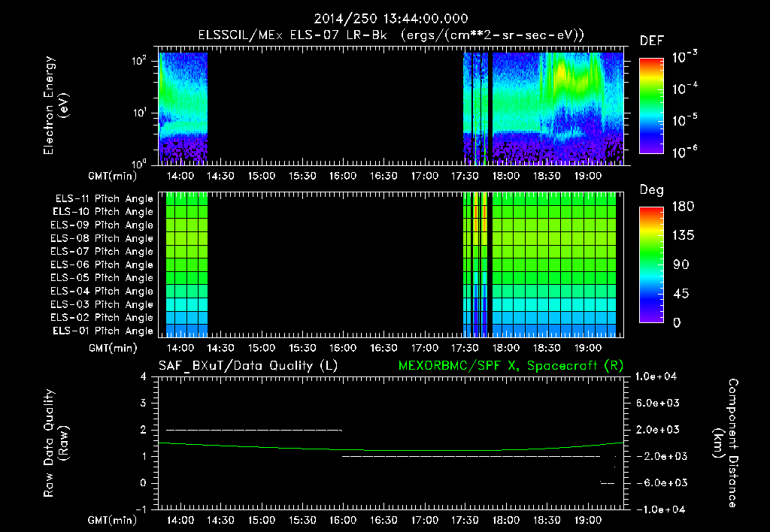Pick the ELS-06 Pitch Angle row label

pos(102,265)
